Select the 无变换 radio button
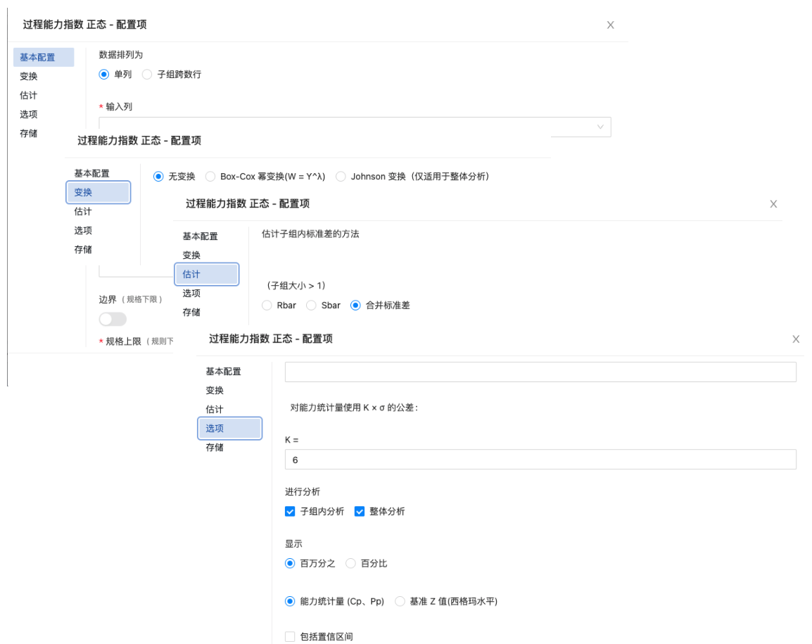Screen dimensions: 812x644 158,177
